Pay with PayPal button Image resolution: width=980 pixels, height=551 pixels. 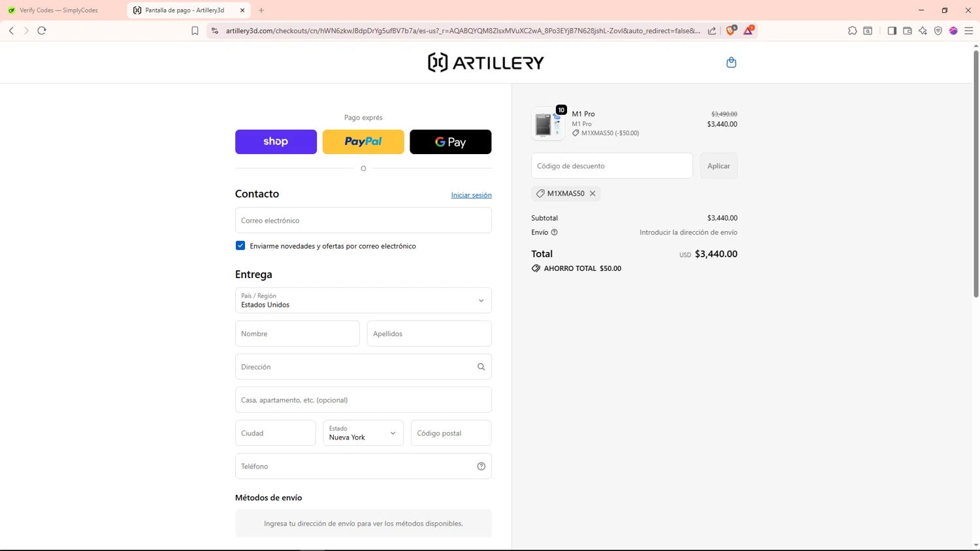coord(363,142)
